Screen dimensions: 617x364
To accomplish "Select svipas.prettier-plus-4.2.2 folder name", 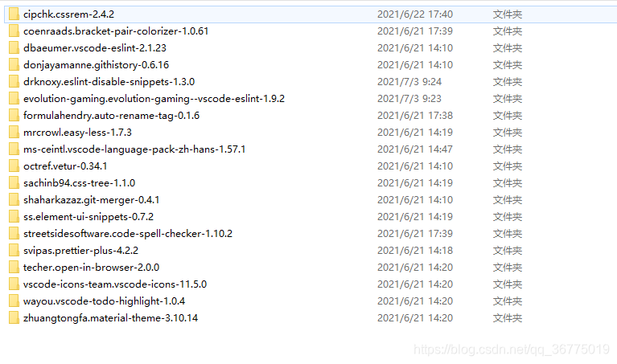I will [81, 251].
